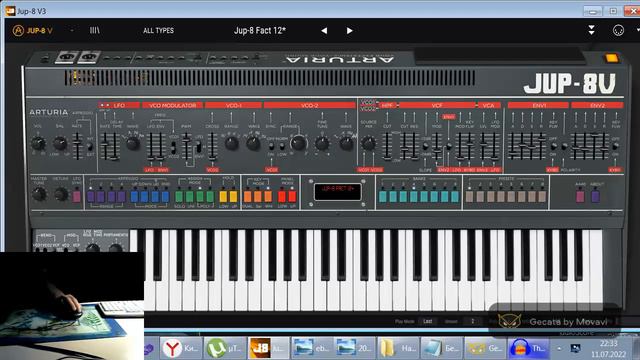Select bank 8 teal button
Screen dimensions: 640x360
(455, 197)
